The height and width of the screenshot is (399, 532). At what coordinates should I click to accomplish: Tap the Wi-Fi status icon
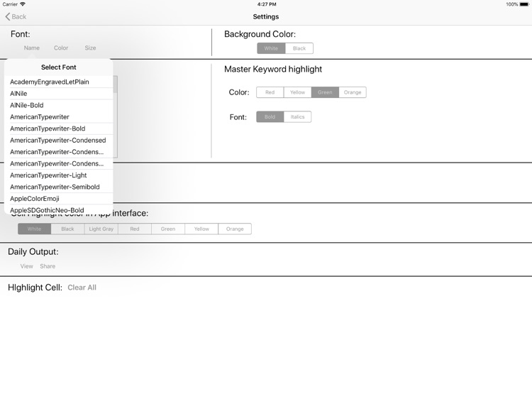[23, 4]
